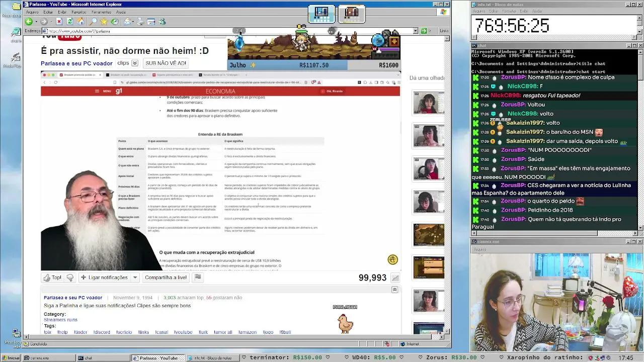Click the Home icon in IE toolbar
The width and height of the screenshot is (644, 362).
[x=80, y=22]
